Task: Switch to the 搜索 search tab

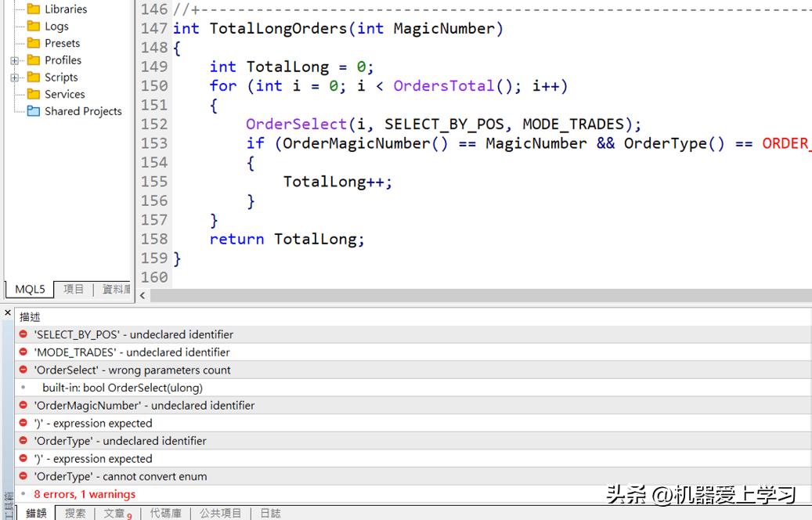Action: pyautogui.click(x=75, y=513)
